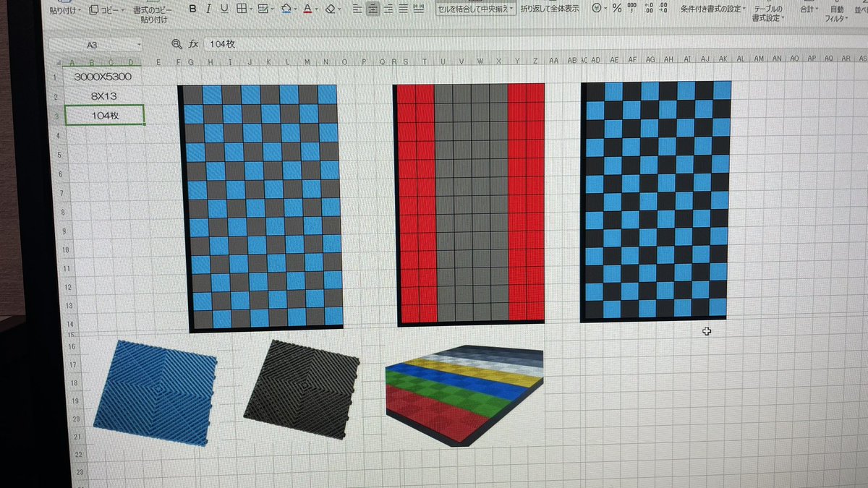Click the cell styles icon
The width and height of the screenshot is (868, 488).
tap(263, 9)
